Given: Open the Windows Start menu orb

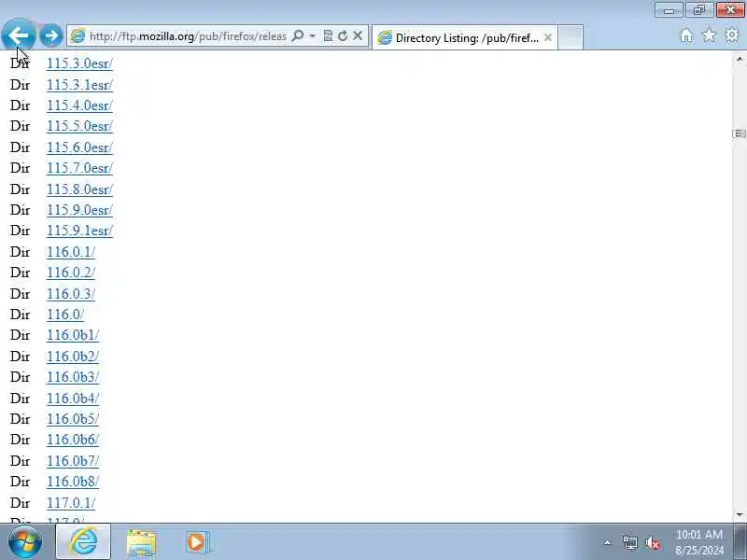Looking at the screenshot, I should point(25,542).
